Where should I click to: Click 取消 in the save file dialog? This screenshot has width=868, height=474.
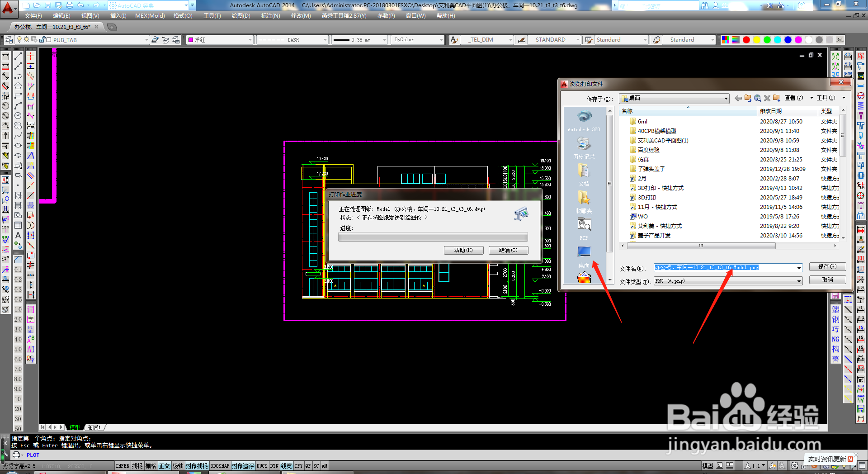pos(827,280)
